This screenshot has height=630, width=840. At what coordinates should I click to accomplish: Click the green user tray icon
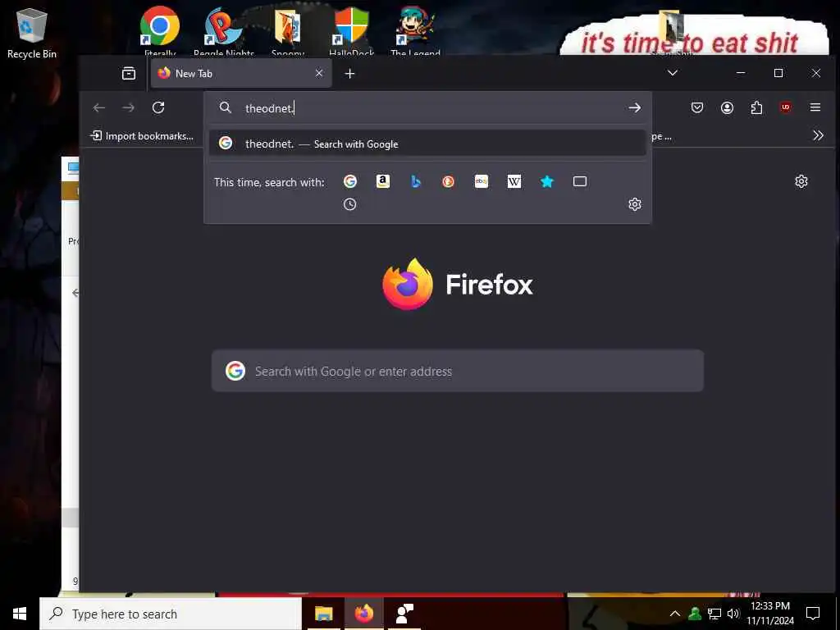695,614
